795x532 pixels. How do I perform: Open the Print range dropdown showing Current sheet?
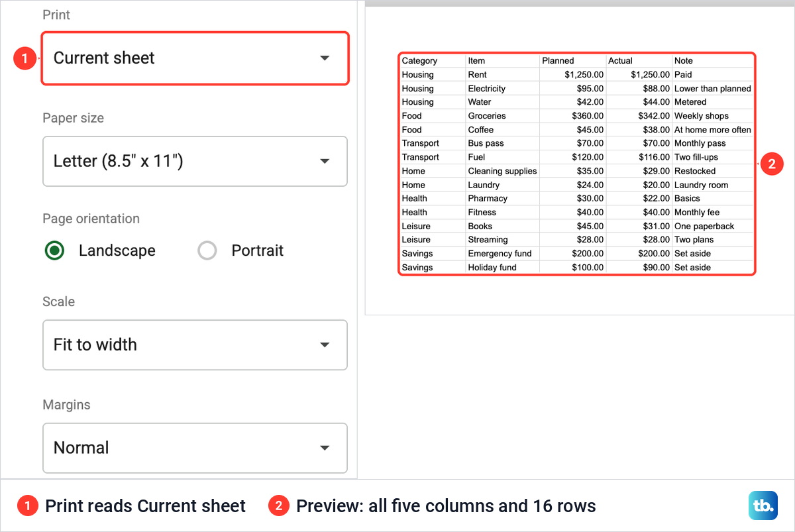coord(195,58)
